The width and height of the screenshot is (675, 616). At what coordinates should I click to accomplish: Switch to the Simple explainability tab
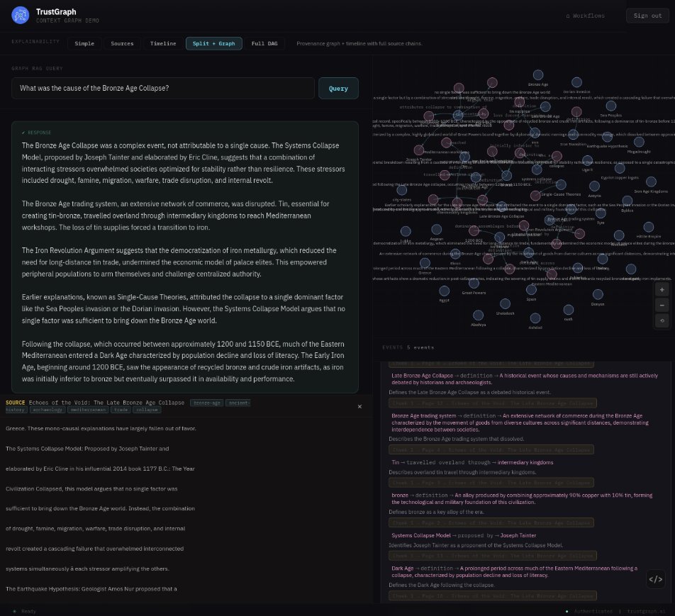pos(84,43)
